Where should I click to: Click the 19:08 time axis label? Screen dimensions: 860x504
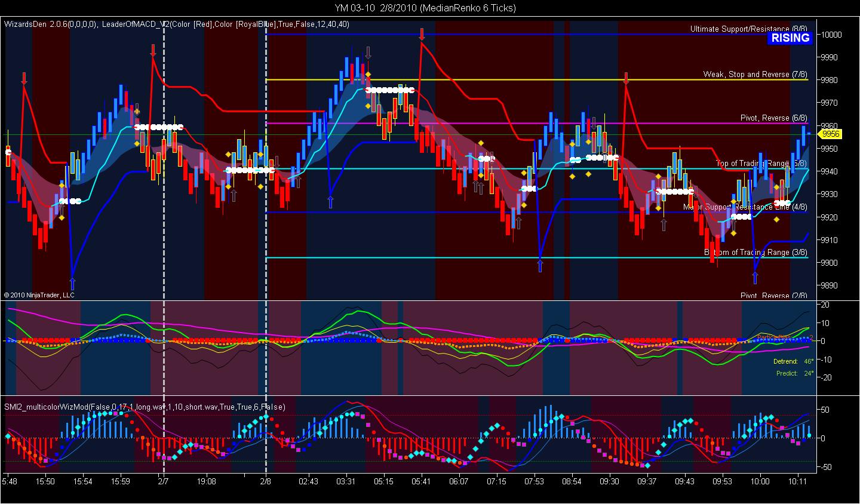click(x=207, y=481)
